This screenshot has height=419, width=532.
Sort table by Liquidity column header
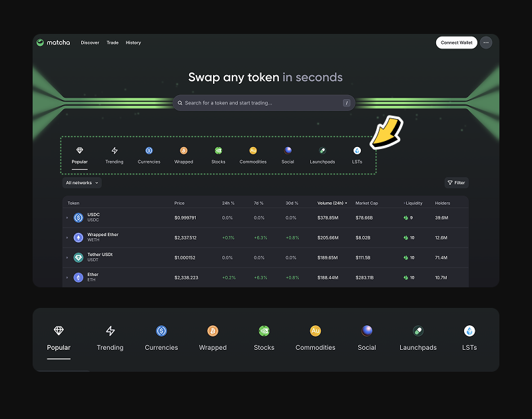[413, 203]
